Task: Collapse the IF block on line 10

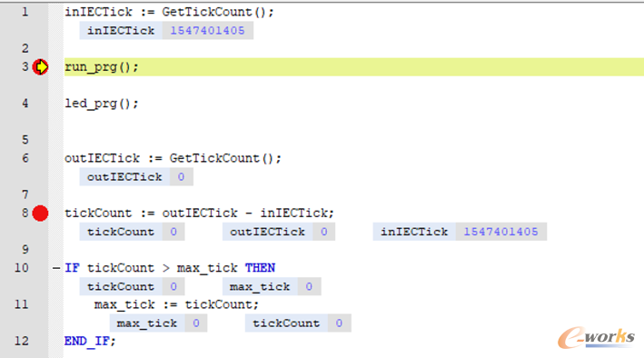Action: coord(56,268)
